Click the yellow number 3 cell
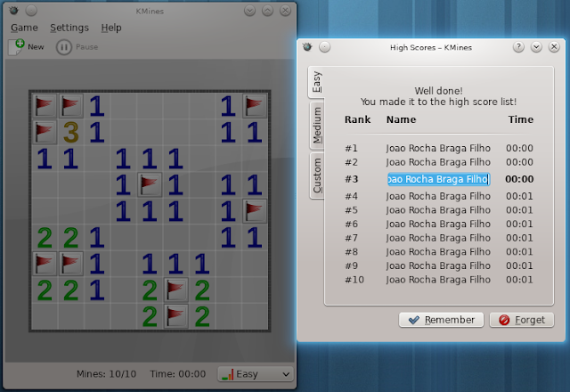570x392 pixels. 70,132
